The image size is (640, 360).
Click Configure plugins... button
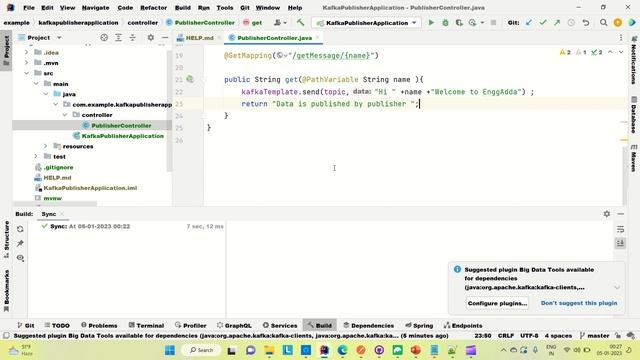(x=497, y=303)
